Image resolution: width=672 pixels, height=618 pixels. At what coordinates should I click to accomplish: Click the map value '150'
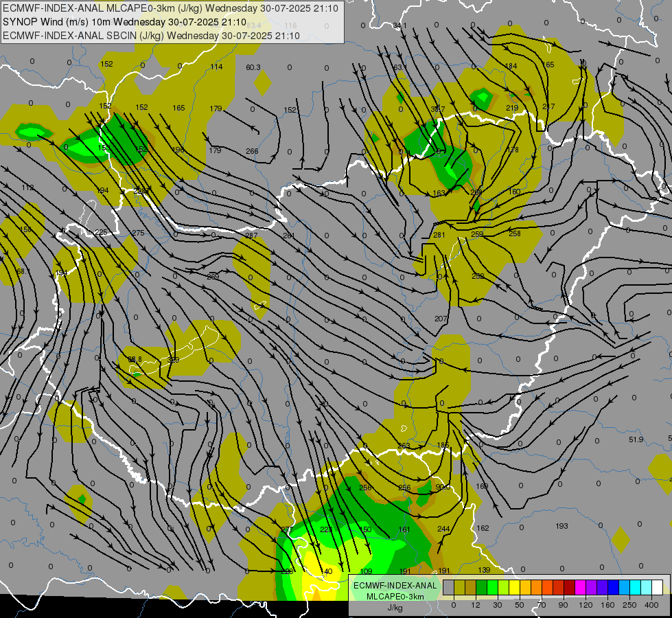point(365,529)
